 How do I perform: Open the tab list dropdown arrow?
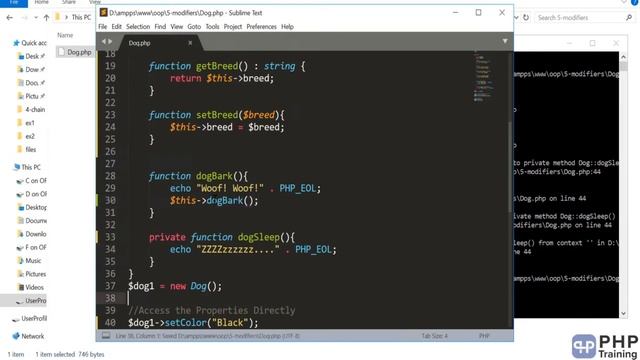coord(505,41)
